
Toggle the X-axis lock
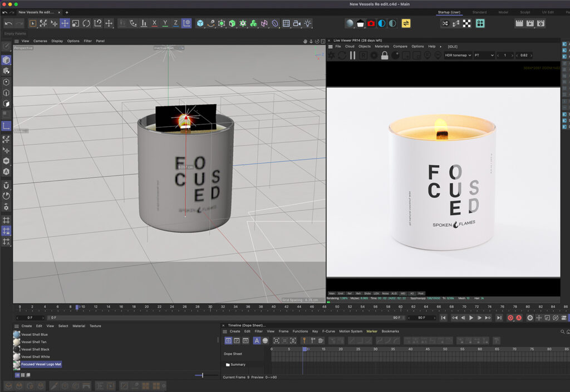tap(155, 24)
